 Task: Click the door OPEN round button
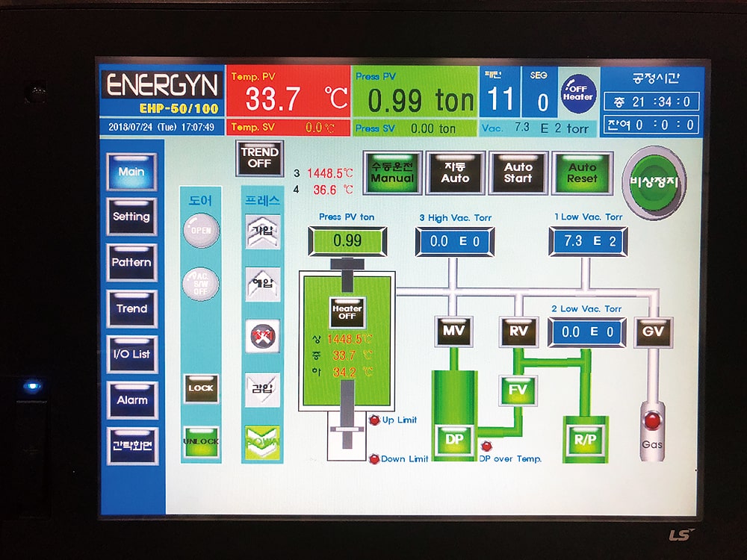tap(201, 231)
